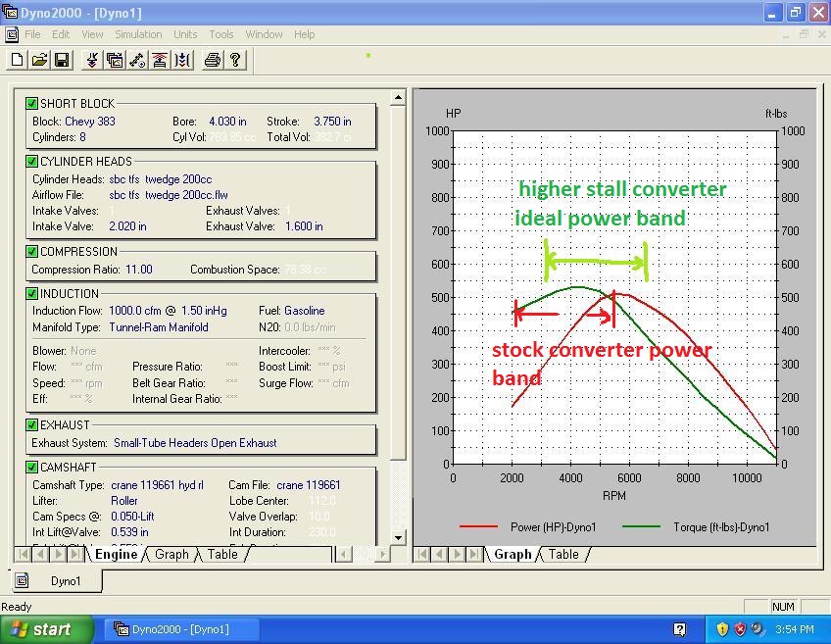Click the Windows start button
831x644 pixels.
coord(47,629)
